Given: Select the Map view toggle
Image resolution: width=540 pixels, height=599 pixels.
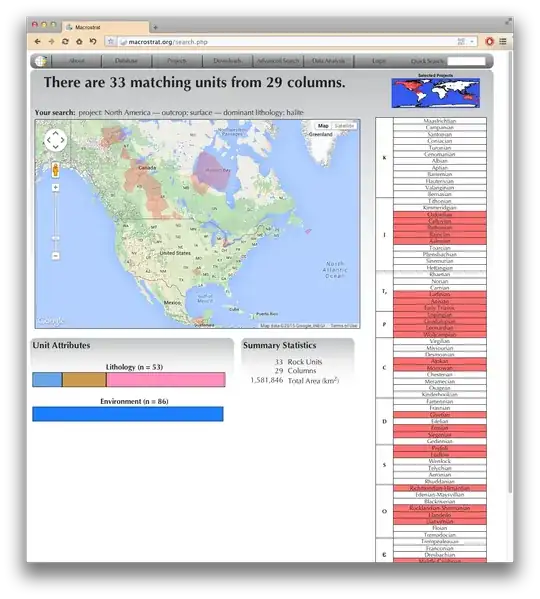Looking at the screenshot, I should 323,126.
